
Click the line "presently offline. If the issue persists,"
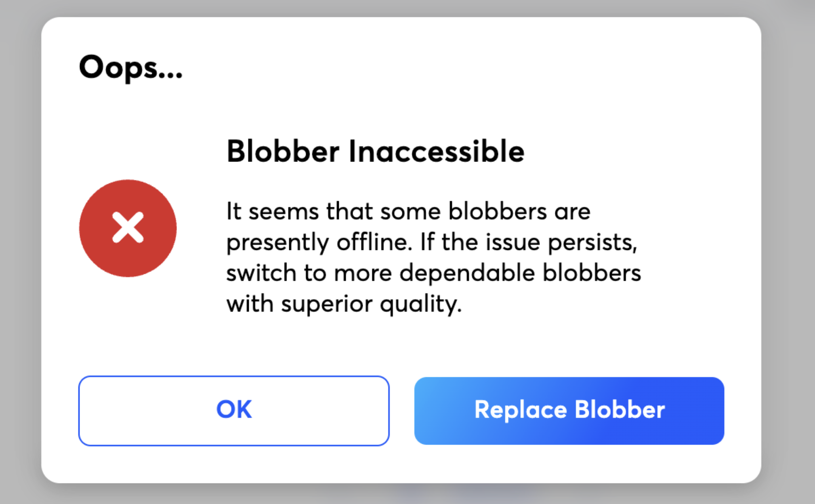click(431, 242)
